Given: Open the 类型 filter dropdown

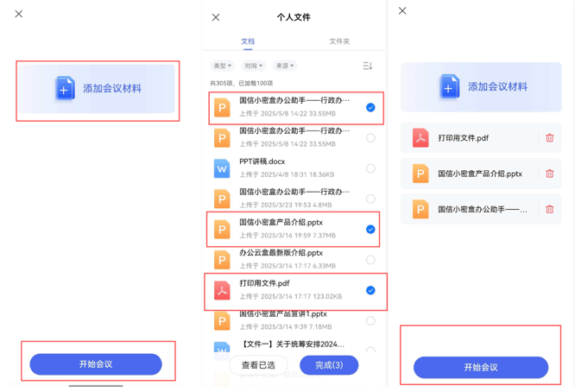Looking at the screenshot, I should (x=223, y=66).
